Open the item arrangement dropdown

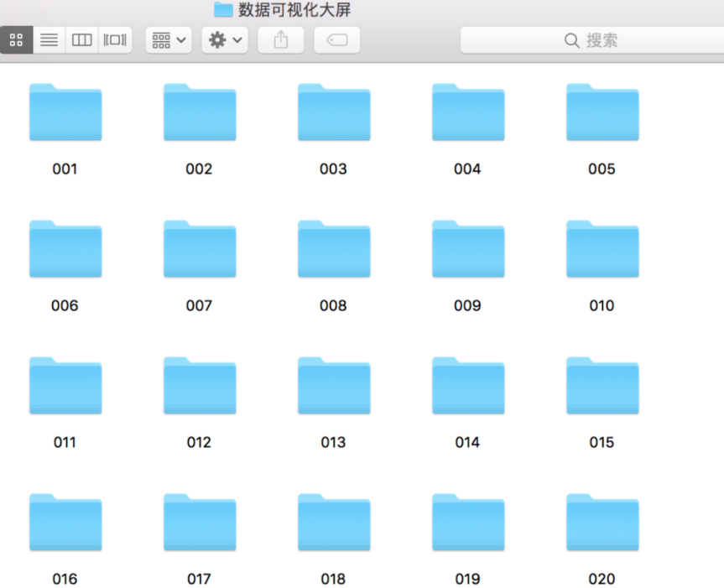[169, 40]
